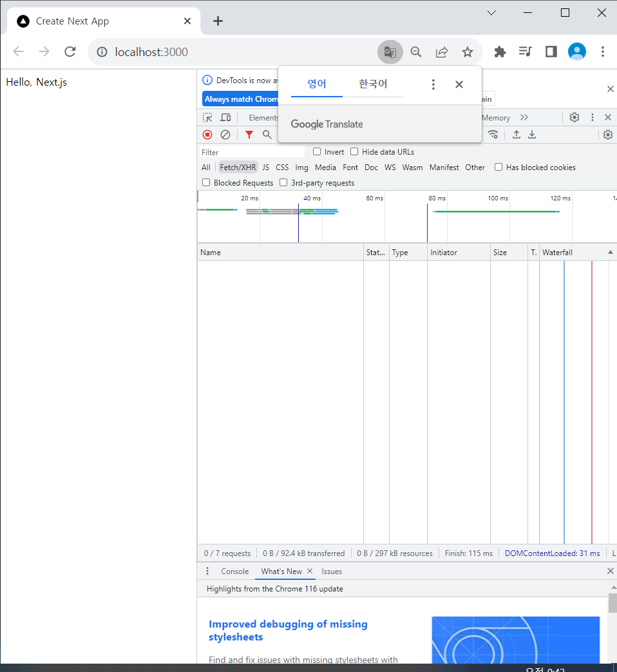617x672 pixels.
Task: Select the 영어 translate tab
Action: coord(317,84)
